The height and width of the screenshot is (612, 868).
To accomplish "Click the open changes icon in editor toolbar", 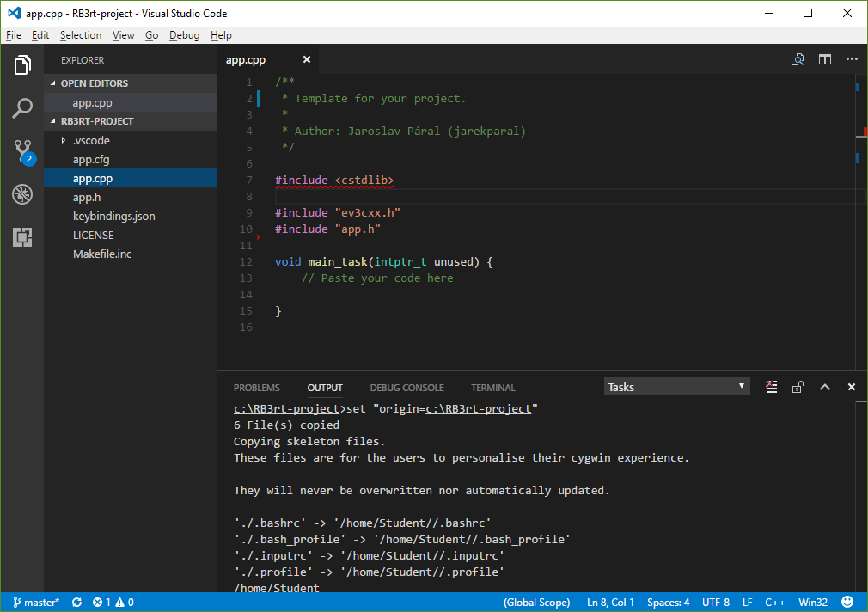I will click(798, 60).
